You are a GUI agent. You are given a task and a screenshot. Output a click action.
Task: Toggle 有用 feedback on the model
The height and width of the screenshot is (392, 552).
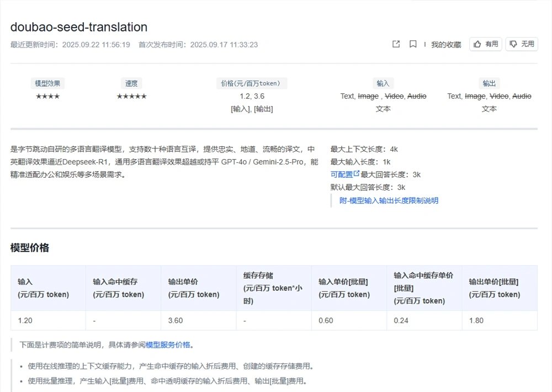[485, 44]
